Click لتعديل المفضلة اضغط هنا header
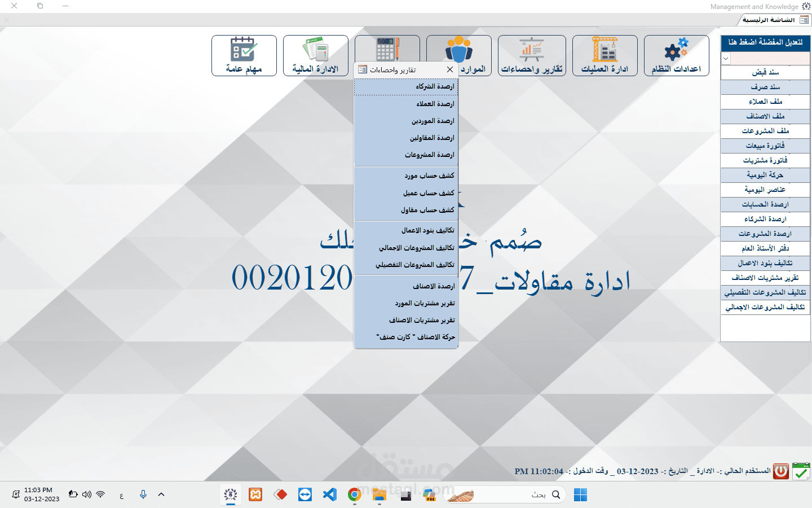The width and height of the screenshot is (812, 508). 765,42
